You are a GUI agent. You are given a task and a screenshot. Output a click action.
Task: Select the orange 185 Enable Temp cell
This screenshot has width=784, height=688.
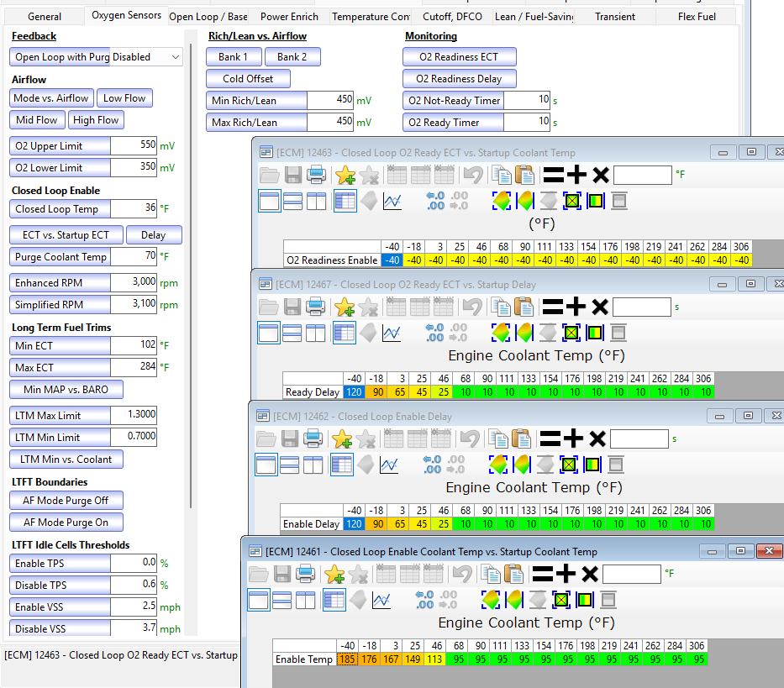[347, 659]
